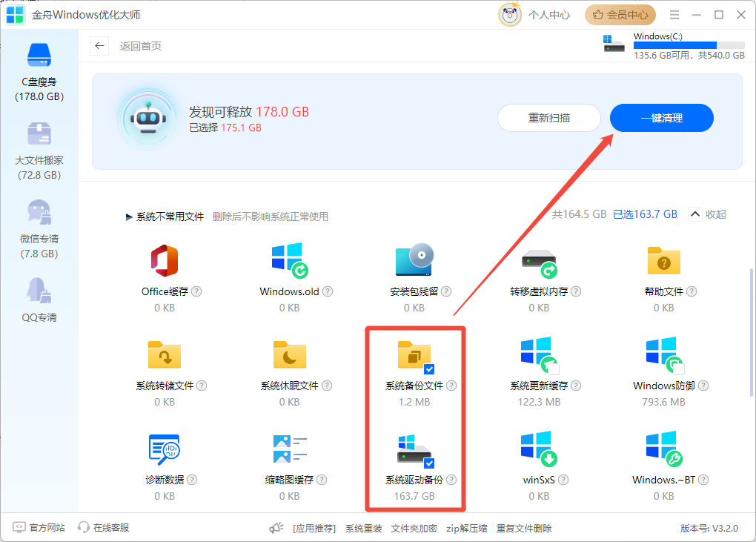756x542 pixels.
Task: Show help for 转移虚拟内存
Action: click(x=576, y=291)
